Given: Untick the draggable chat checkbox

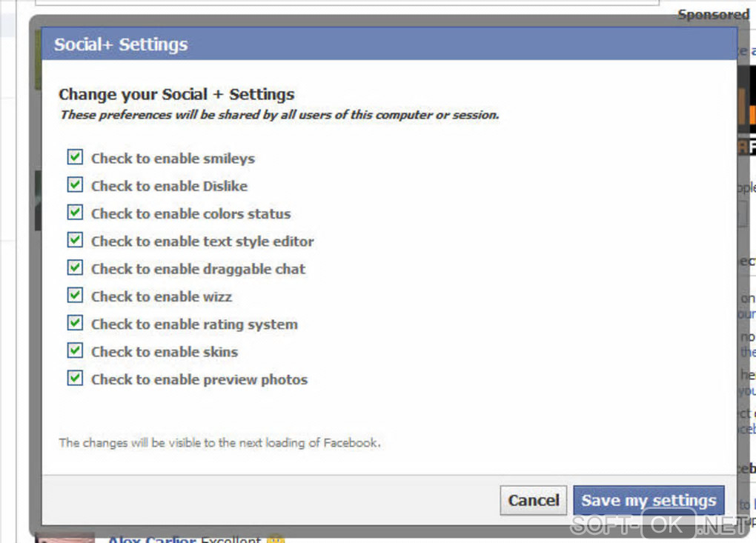Looking at the screenshot, I should [75, 267].
